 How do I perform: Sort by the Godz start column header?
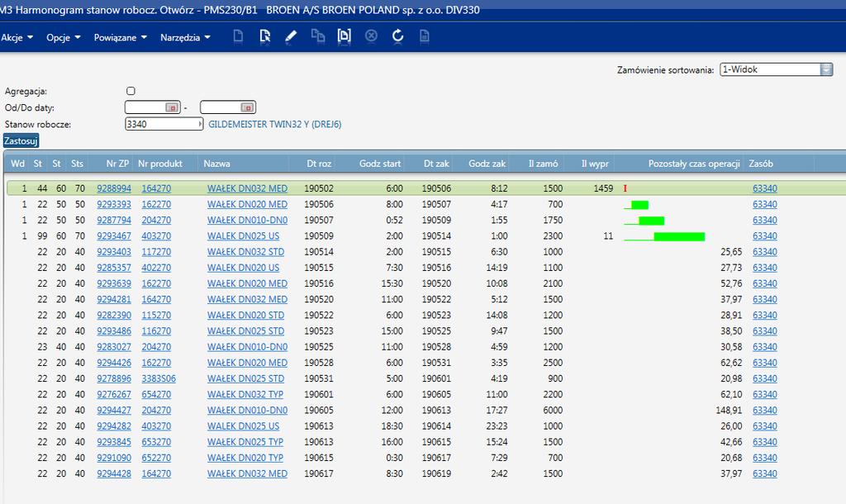[380, 164]
